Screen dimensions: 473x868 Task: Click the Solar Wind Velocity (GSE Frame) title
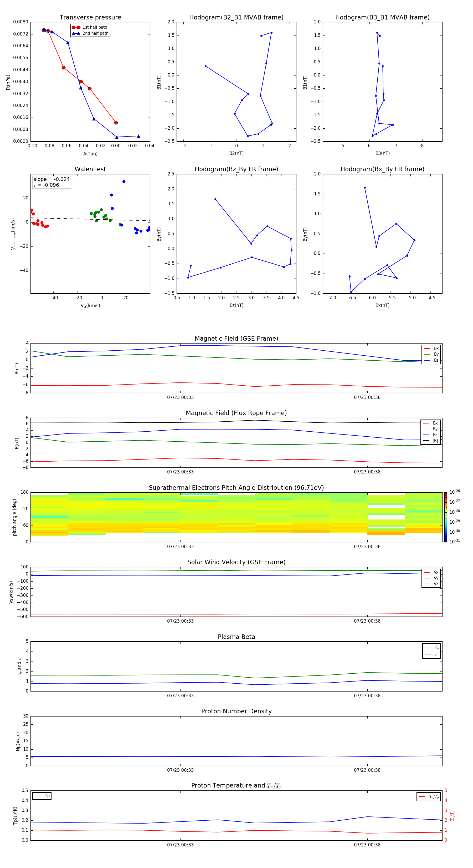pyautogui.click(x=236, y=562)
